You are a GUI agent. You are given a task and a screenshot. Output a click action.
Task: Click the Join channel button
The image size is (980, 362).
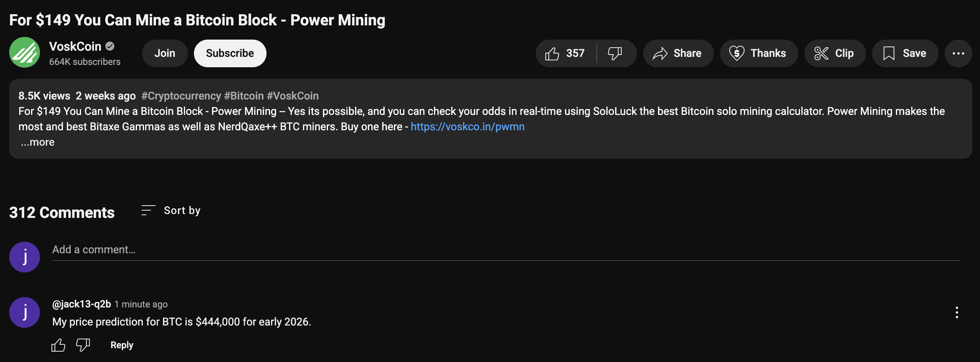coord(165,53)
